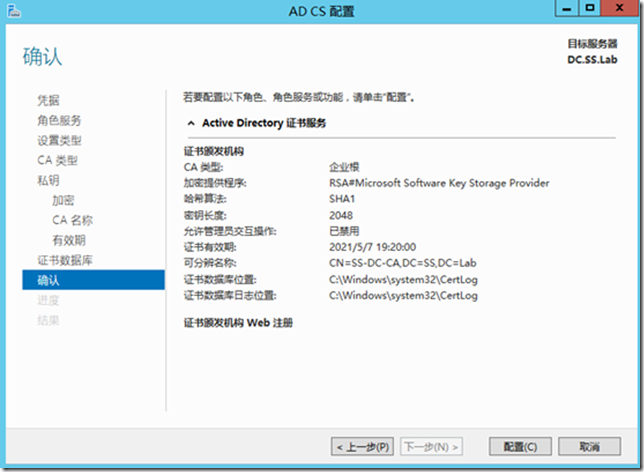Click the 哈希算法 label
644x472 pixels.
(x=205, y=199)
